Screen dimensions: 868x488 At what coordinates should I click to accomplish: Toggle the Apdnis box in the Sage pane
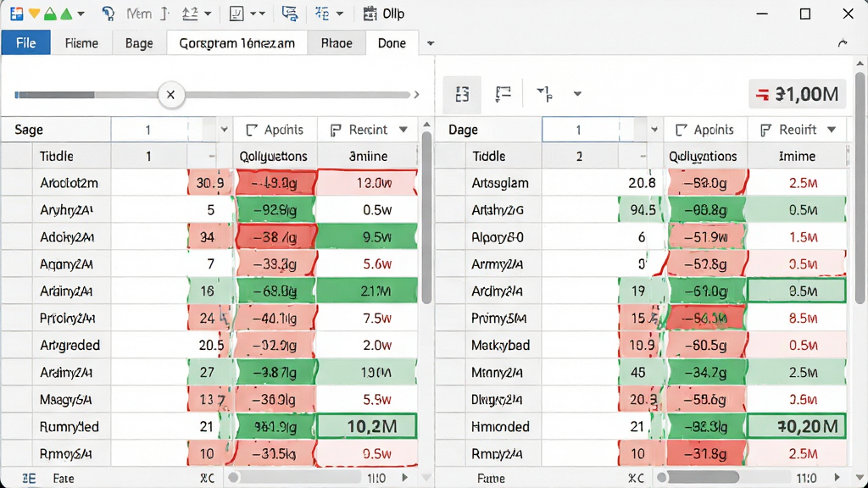point(252,130)
